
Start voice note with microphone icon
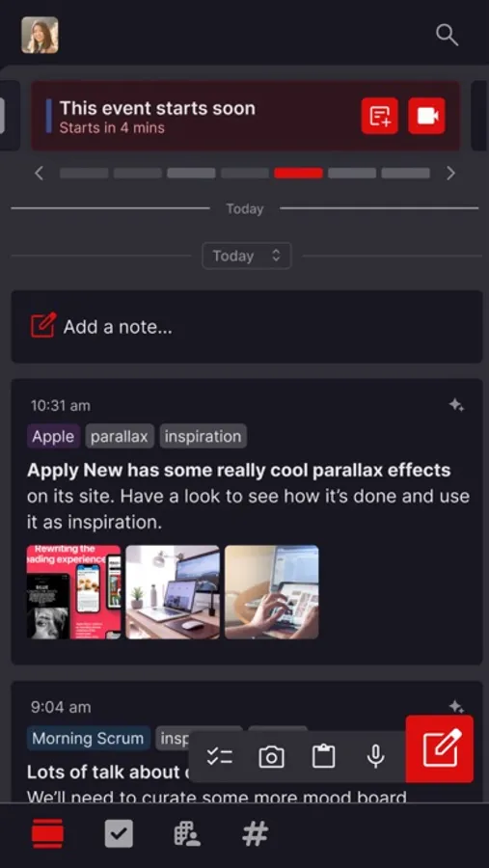point(375,757)
